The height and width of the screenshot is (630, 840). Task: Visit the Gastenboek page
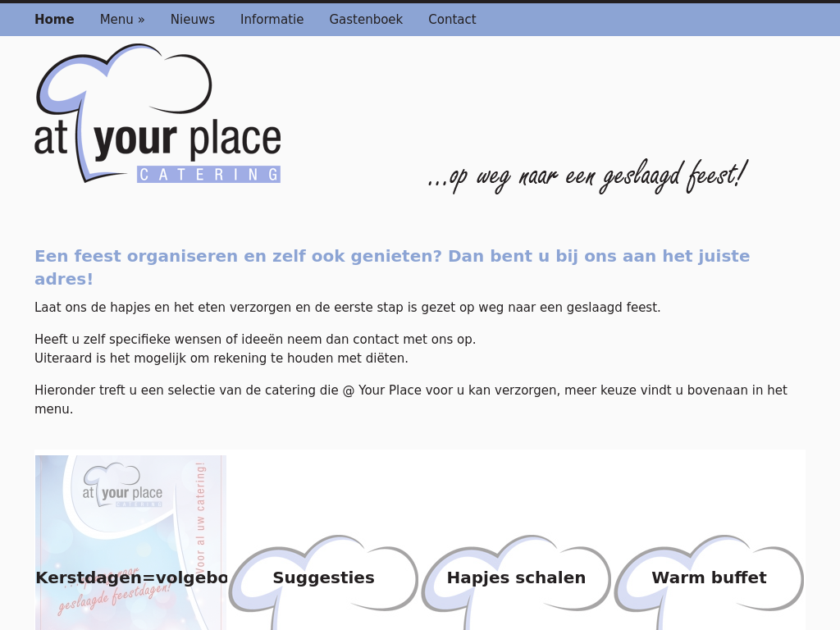point(366,20)
